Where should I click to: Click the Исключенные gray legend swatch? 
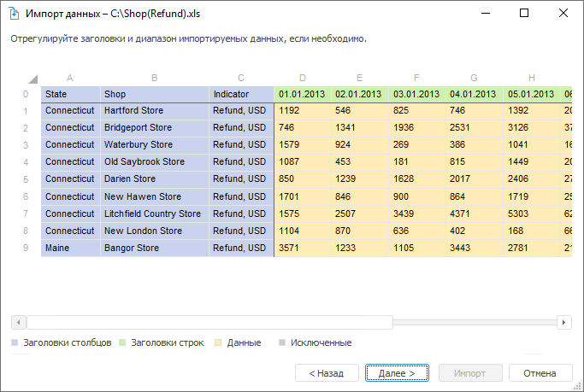click(x=282, y=342)
